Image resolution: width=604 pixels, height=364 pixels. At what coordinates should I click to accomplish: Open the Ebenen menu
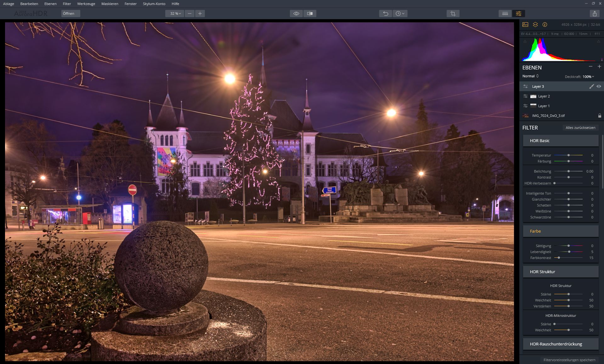tap(50, 4)
